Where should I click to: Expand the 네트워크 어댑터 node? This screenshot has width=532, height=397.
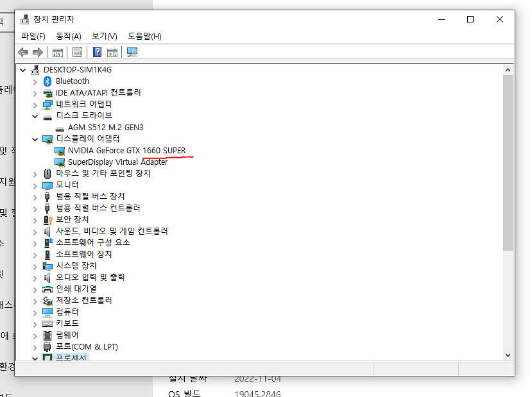[35, 105]
